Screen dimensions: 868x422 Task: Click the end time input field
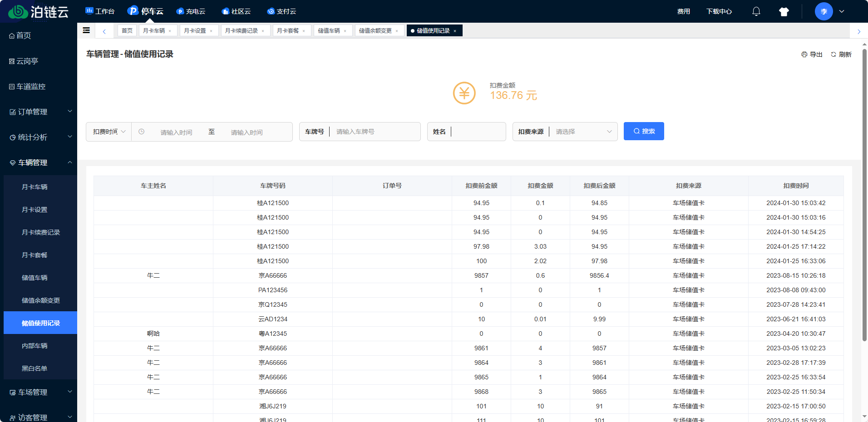point(247,132)
